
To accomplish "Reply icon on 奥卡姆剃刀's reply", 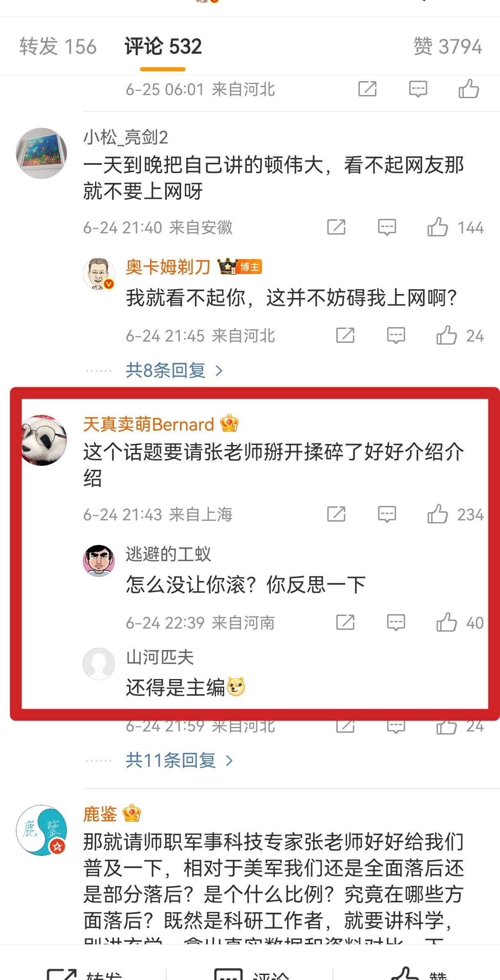I will point(396,335).
